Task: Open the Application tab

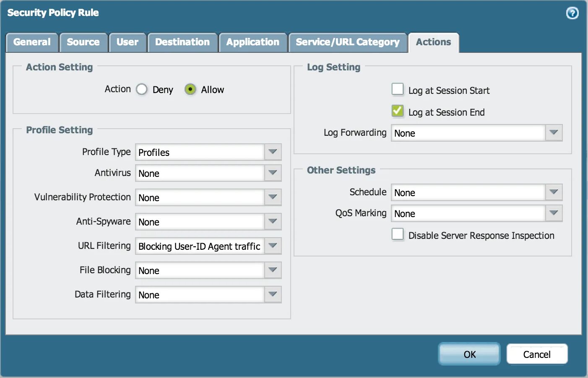Action: tap(253, 42)
